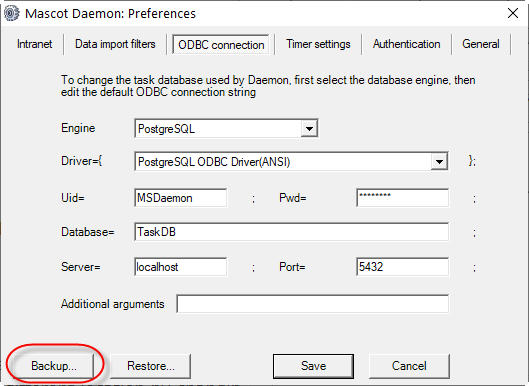This screenshot has width=529, height=386.
Task: Expand the Engine dropdown arrow
Action: pos(309,129)
